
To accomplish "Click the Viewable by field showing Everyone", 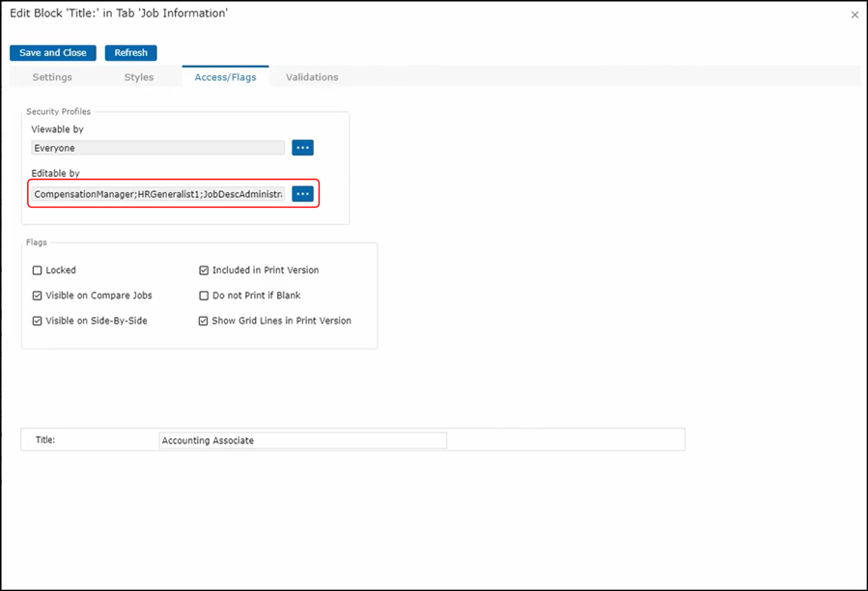I will pos(157,148).
